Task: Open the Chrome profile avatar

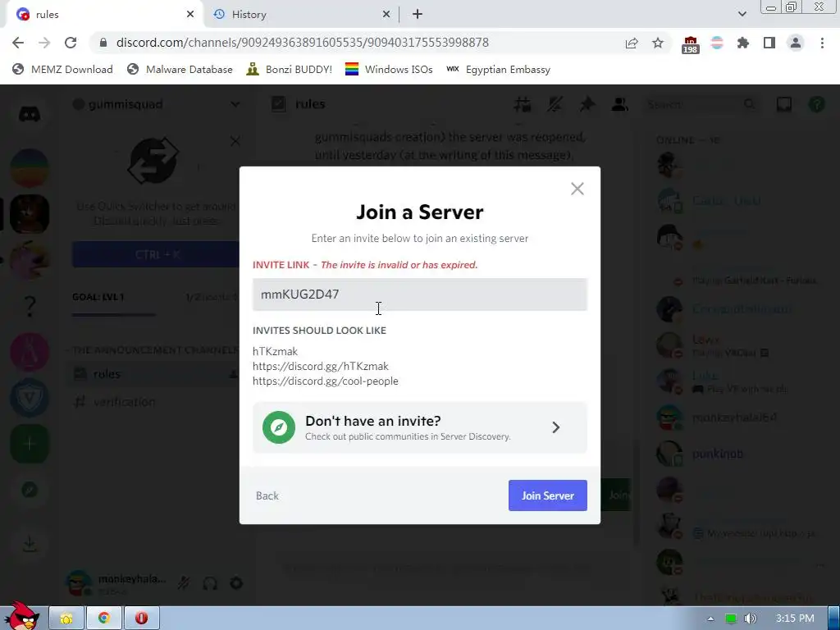Action: (x=796, y=43)
